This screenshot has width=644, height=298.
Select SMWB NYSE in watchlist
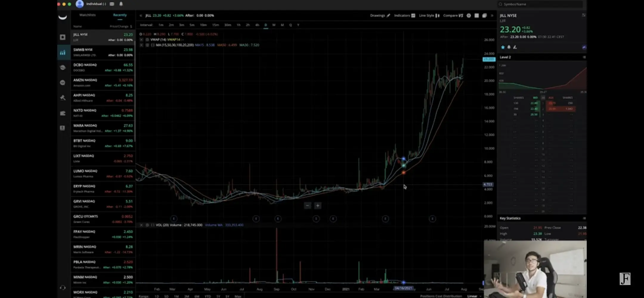click(103, 52)
